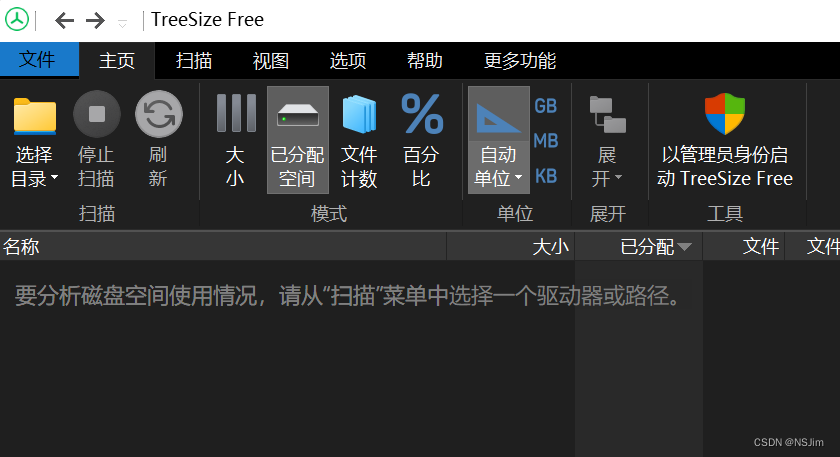
Task: Go forward with the right arrow
Action: point(95,21)
